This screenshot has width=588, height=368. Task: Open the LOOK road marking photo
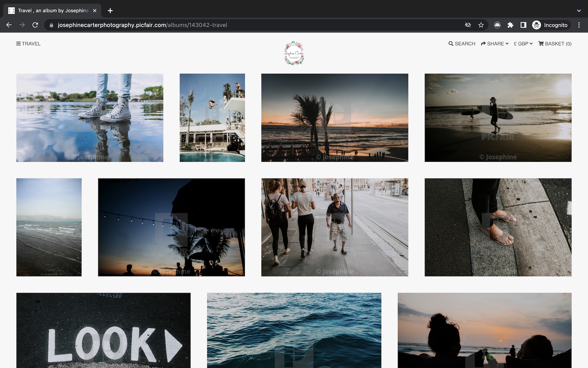103,330
